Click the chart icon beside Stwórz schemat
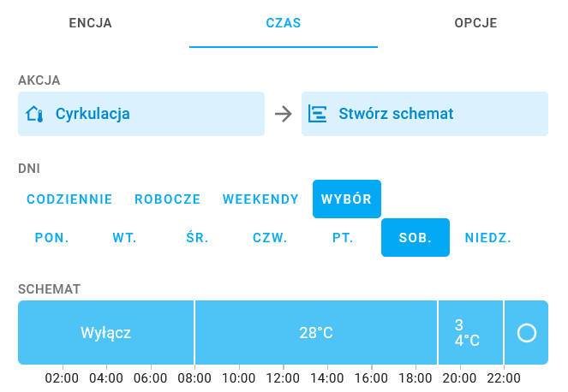Image resolution: width=568 pixels, height=392 pixels. (x=317, y=114)
